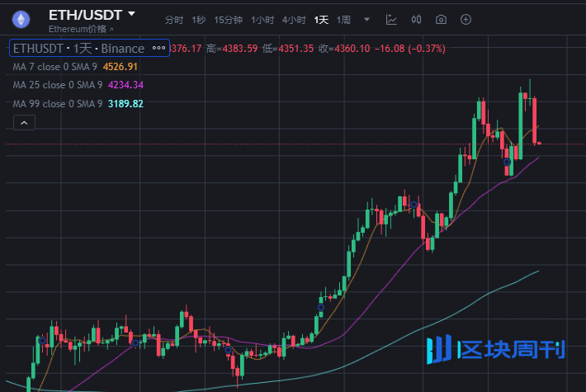Select the MA 25 close indicator row
Viewport: 586px width, 392px height.
click(x=78, y=85)
